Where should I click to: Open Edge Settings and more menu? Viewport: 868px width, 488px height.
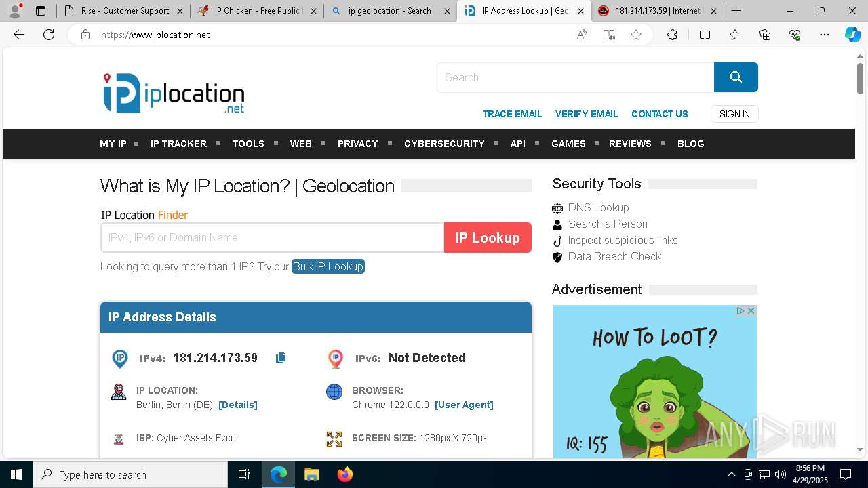[x=825, y=35]
